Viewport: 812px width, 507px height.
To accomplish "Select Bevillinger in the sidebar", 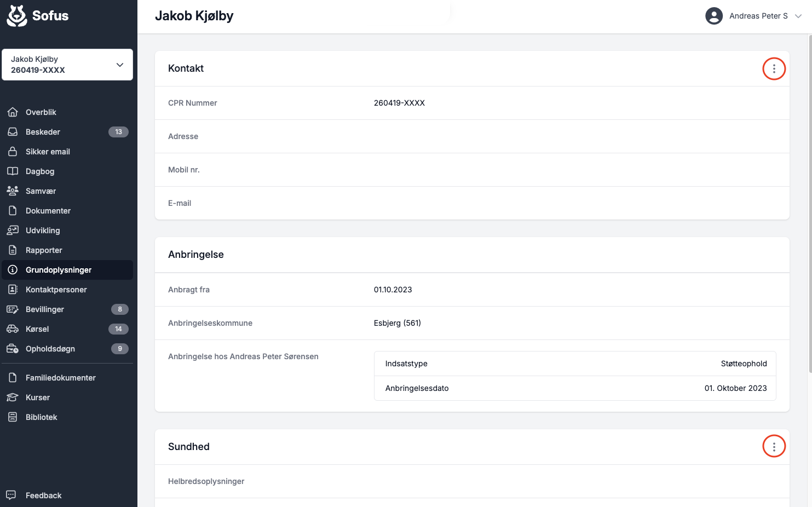I will pyautogui.click(x=45, y=309).
